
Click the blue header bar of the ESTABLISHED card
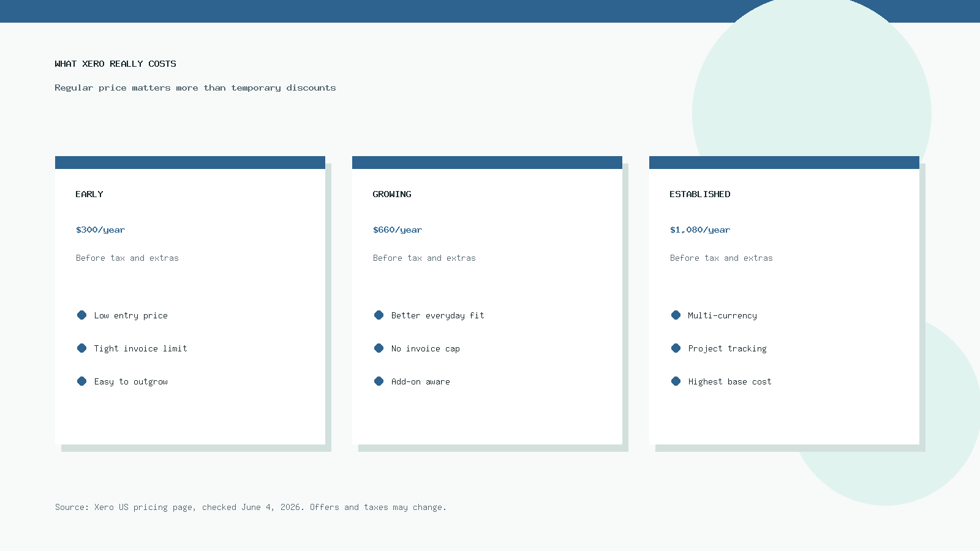pyautogui.click(x=784, y=162)
